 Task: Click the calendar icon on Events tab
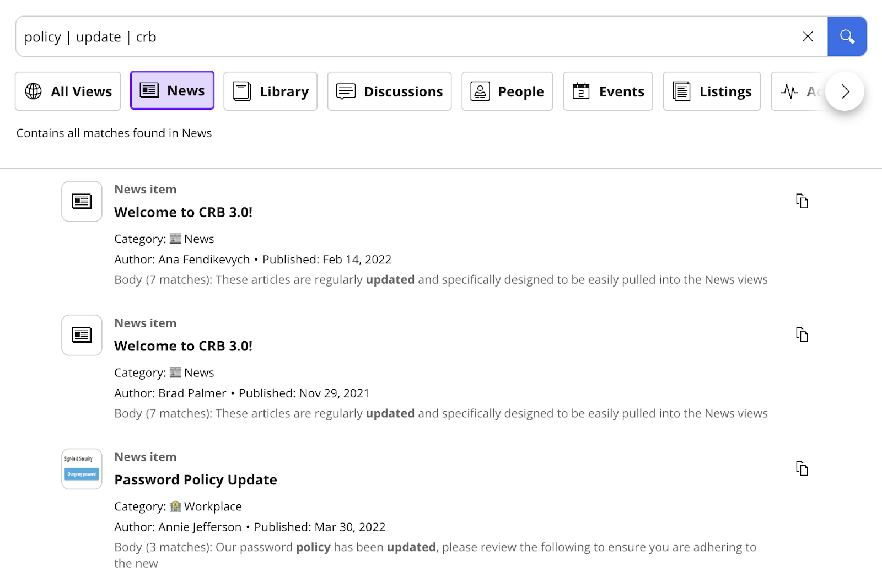pos(581,91)
